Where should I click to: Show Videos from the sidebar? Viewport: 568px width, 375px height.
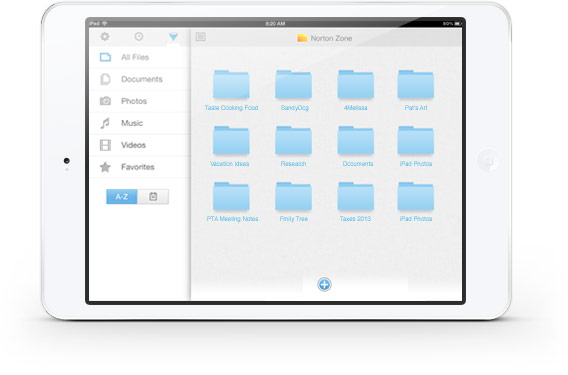(140, 145)
